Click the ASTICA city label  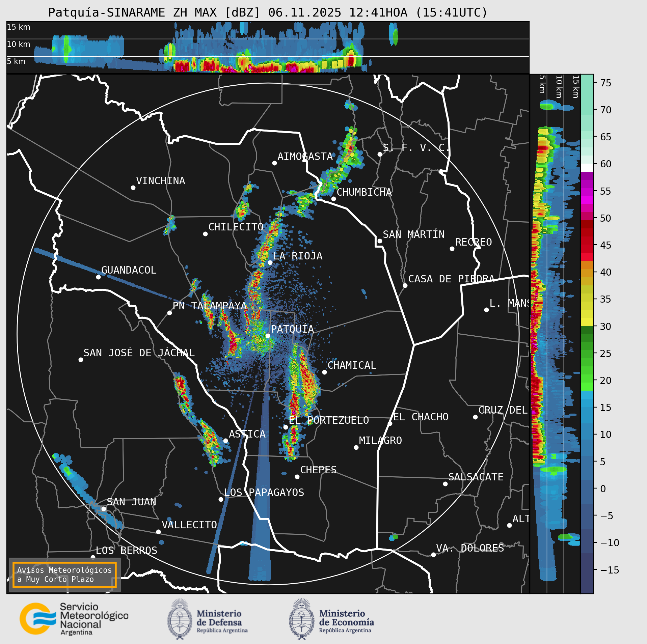point(247,434)
